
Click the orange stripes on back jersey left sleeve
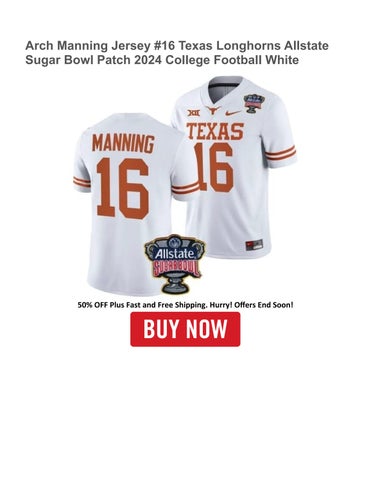(x=82, y=182)
